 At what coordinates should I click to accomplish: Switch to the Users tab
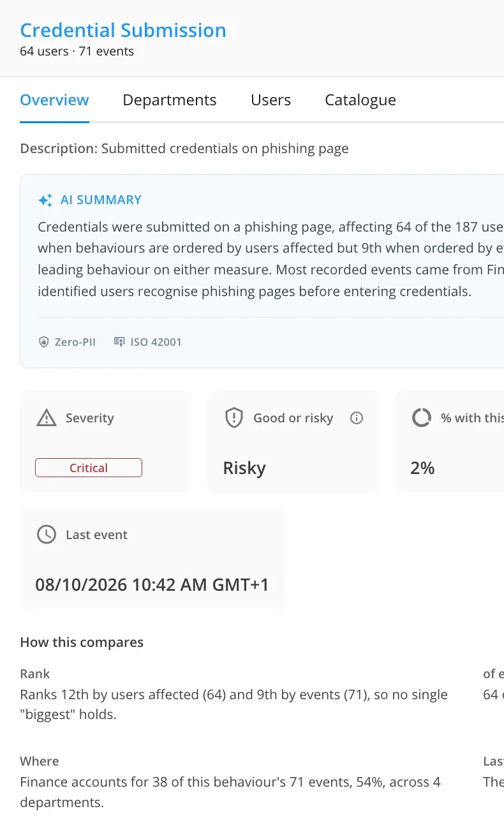(271, 100)
